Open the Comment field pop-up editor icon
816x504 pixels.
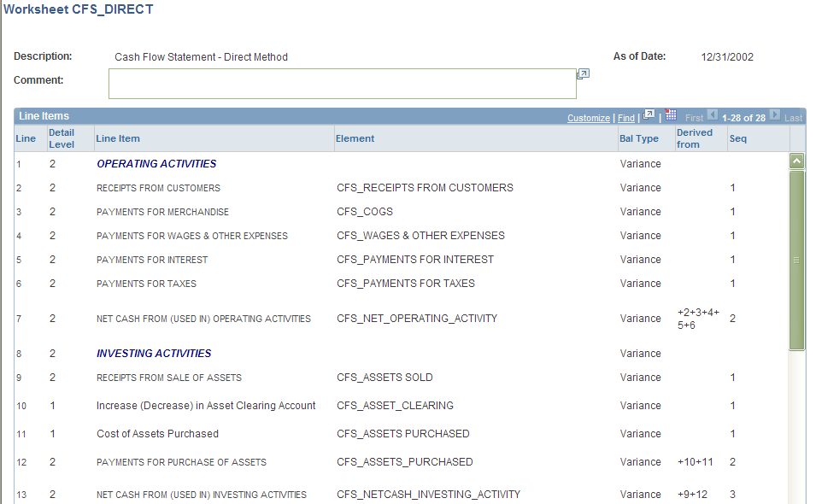pyautogui.click(x=584, y=73)
